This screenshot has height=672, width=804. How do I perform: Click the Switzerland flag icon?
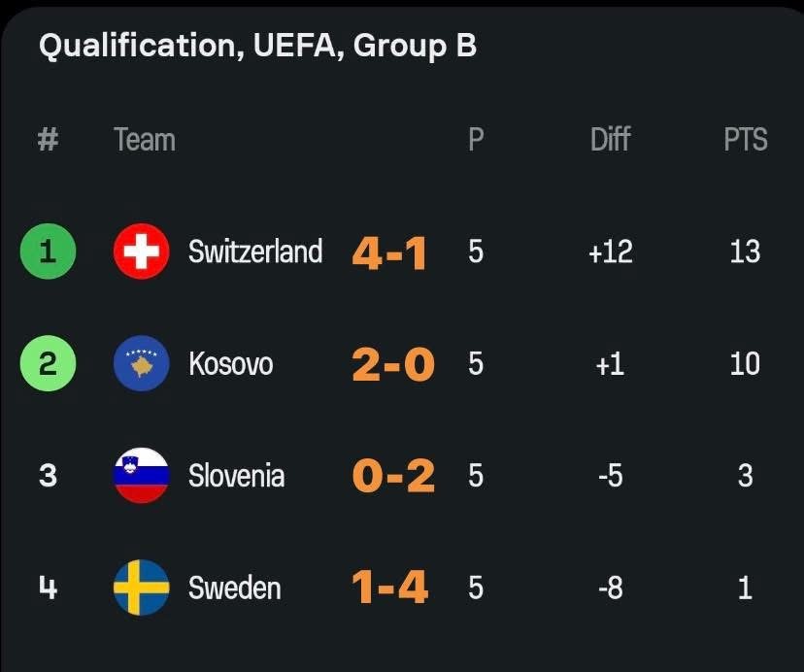141,252
